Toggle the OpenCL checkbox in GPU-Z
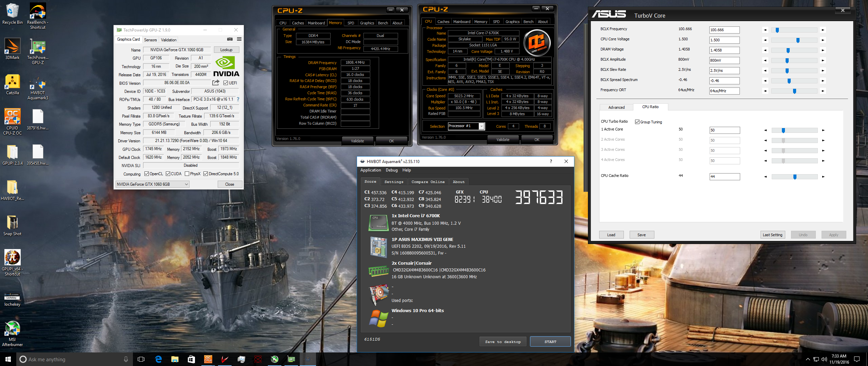Image resolution: width=868 pixels, height=366 pixels. [146, 174]
